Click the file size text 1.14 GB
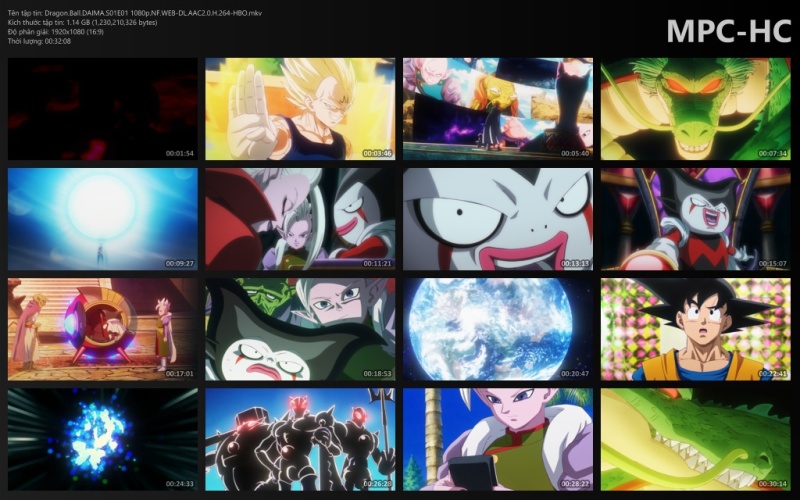 click(79, 22)
